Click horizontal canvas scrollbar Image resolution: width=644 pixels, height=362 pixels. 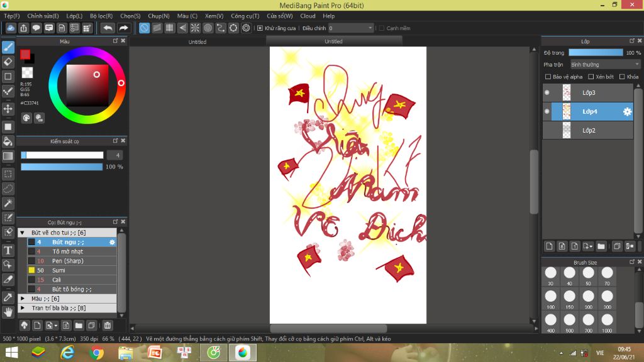[x=328, y=328]
